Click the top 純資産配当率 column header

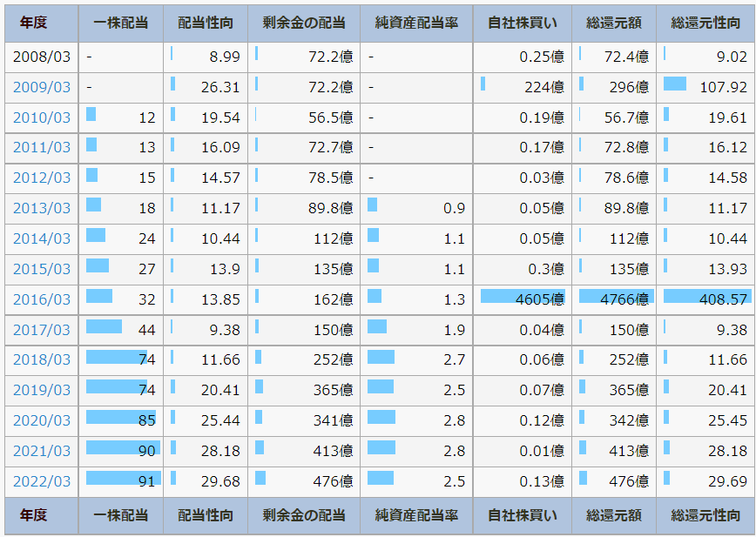point(416,23)
